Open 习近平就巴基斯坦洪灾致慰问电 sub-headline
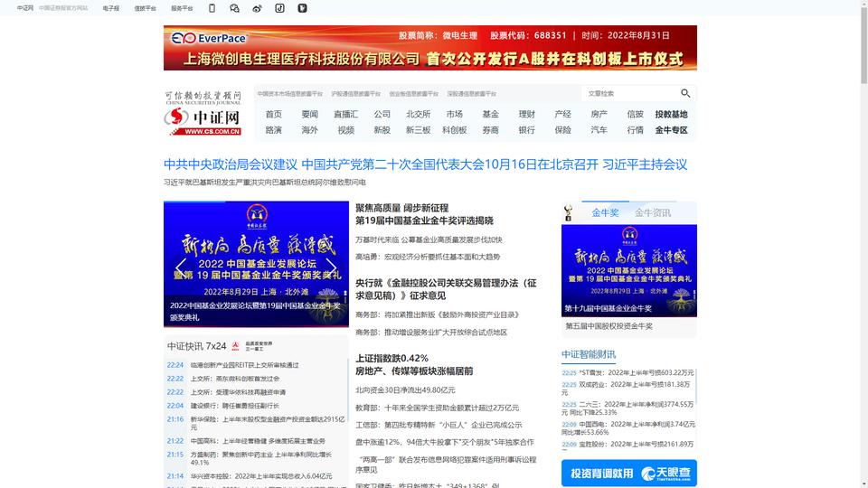The width and height of the screenshot is (868, 488). 265,182
